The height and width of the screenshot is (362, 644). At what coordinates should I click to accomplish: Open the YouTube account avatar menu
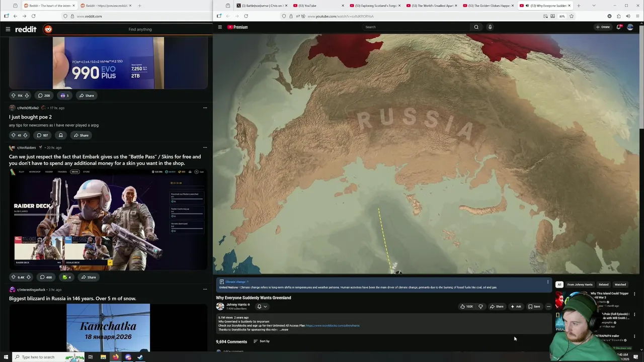pyautogui.click(x=630, y=27)
